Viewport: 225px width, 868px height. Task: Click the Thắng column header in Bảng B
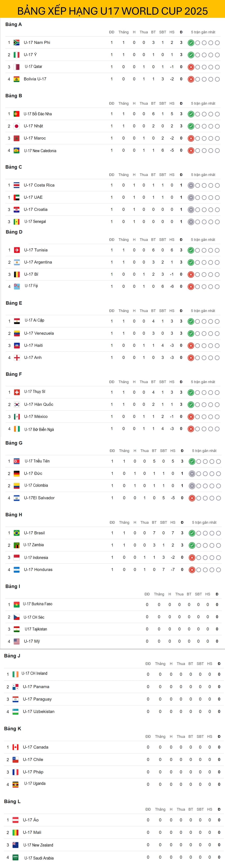pyautogui.click(x=123, y=103)
